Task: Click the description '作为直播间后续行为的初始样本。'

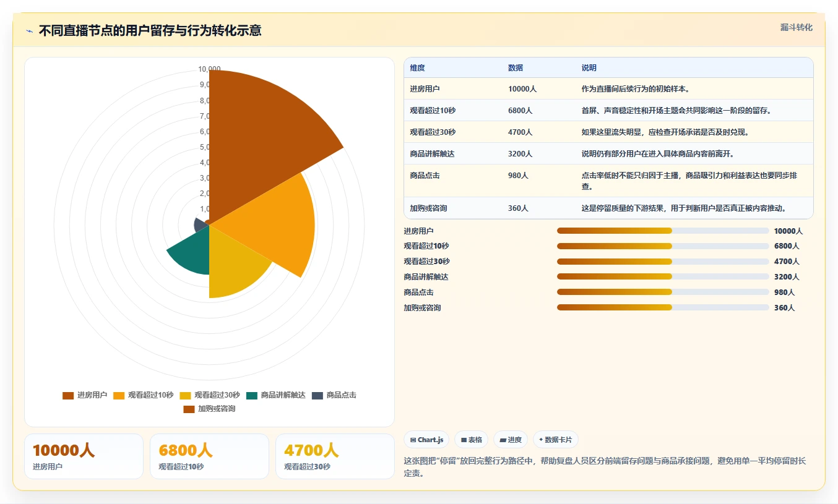Action: 636,89
